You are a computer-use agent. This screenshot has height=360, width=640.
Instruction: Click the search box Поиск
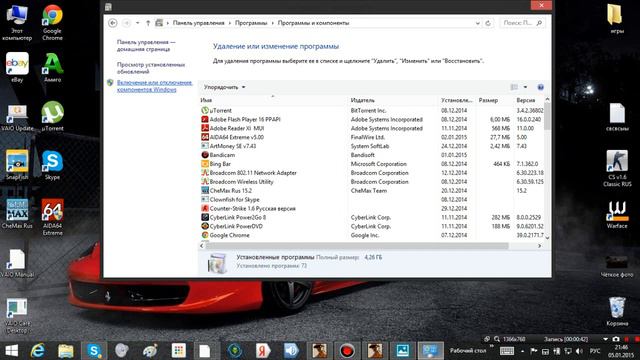point(522,23)
